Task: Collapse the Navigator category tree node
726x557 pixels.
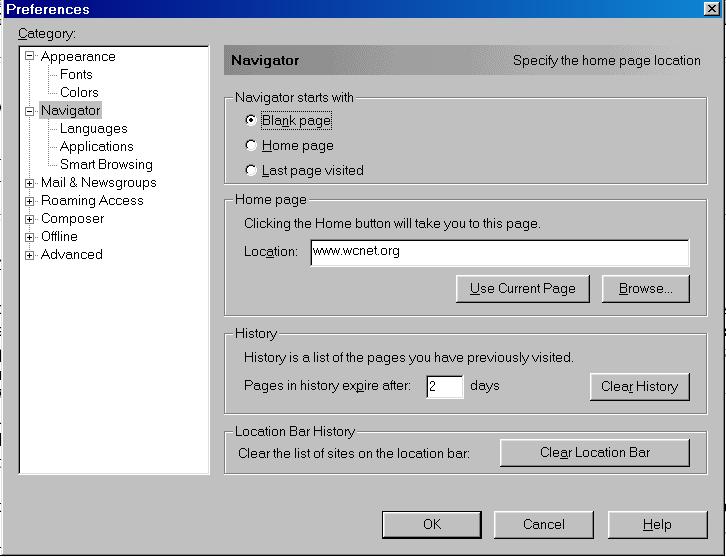Action: 30,111
